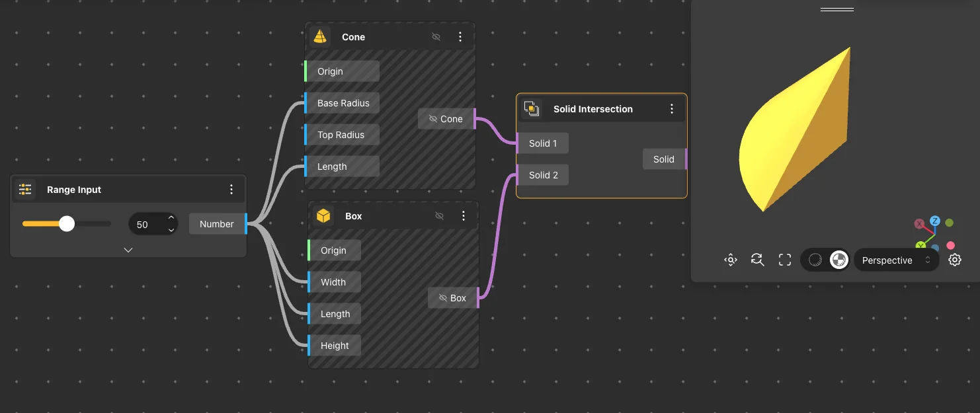Toggle Box node visibility in header
Viewport: 980px width, 413px height.
(x=439, y=216)
